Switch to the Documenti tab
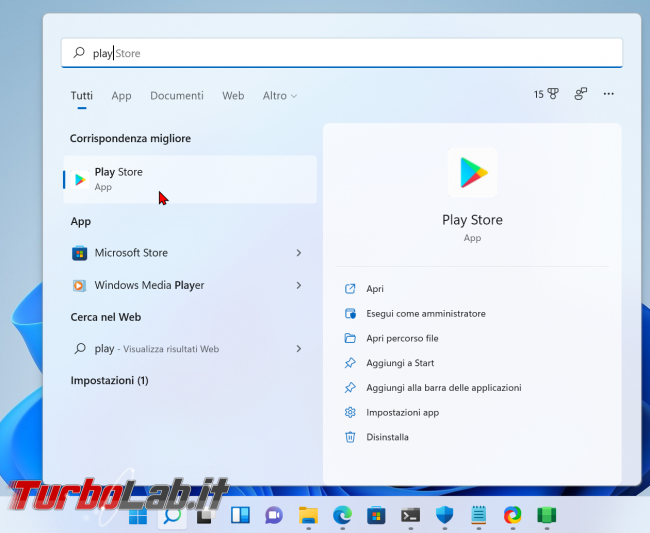650x533 pixels. [177, 96]
